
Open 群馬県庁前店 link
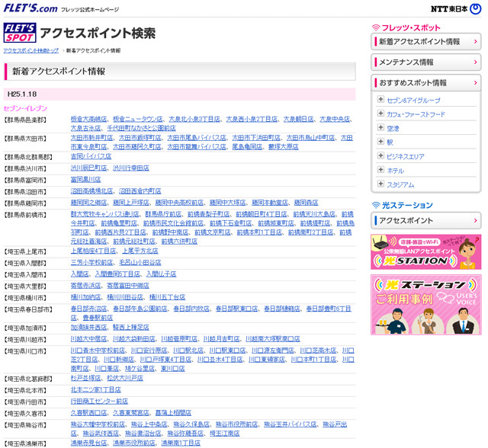click(163, 214)
